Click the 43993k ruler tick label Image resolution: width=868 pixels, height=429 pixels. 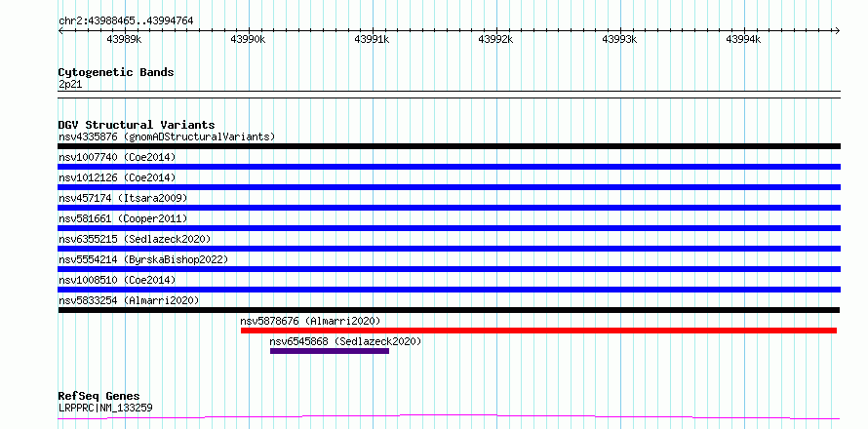click(620, 39)
